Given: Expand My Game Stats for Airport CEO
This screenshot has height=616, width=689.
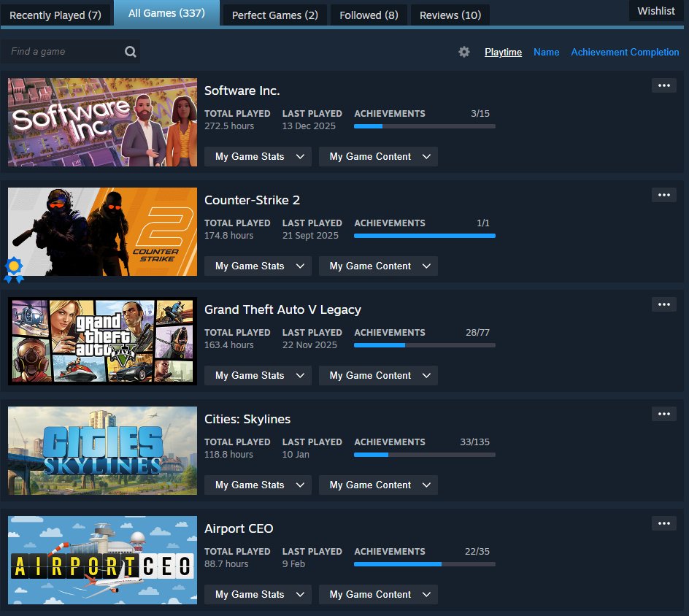Looking at the screenshot, I should tap(258, 594).
